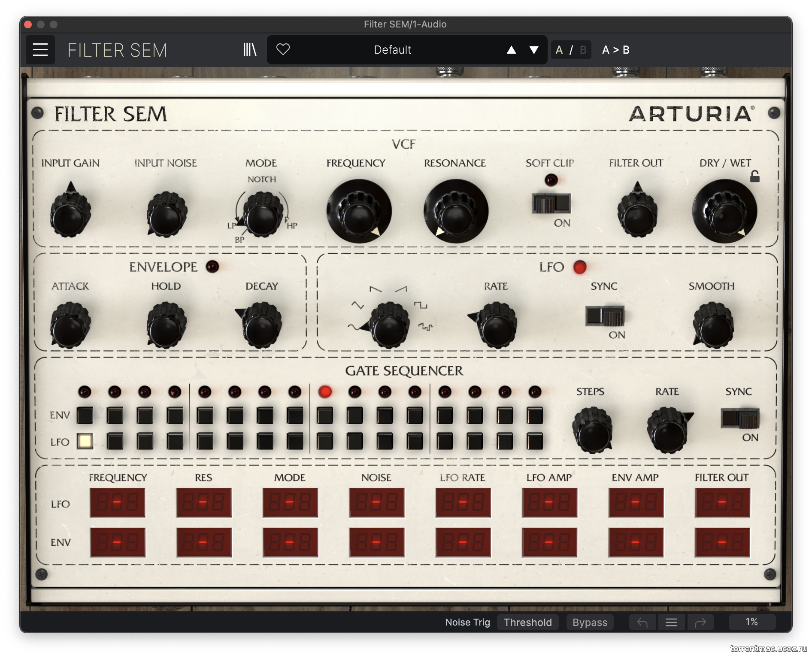Toggle the Soft Clip switch
Viewport: 812px width, 656px height.
click(x=551, y=203)
